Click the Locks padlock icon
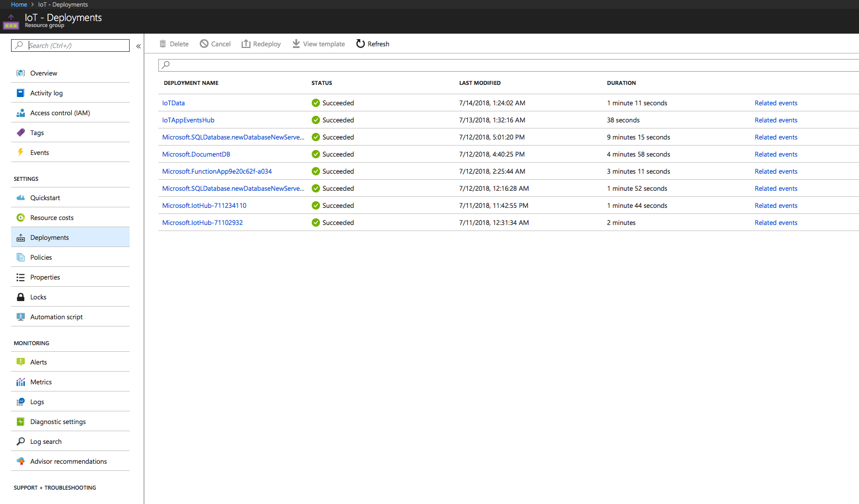This screenshot has width=859, height=504. tap(20, 297)
